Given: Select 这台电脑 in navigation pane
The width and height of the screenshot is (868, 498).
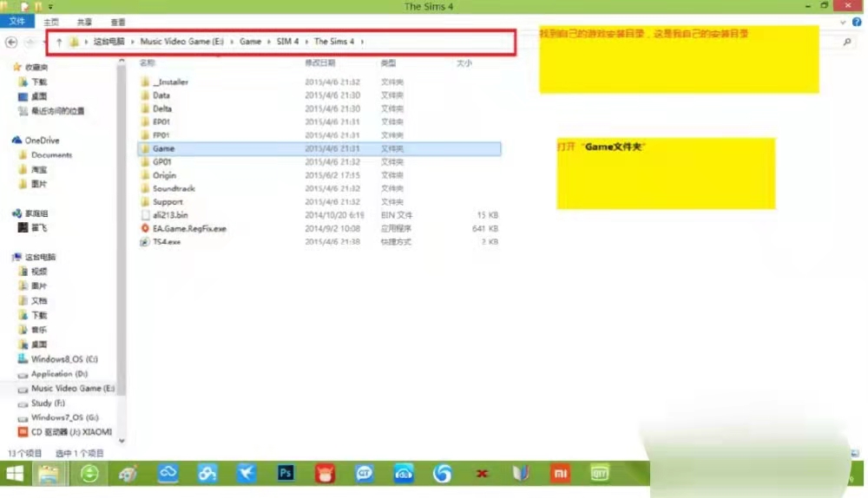Looking at the screenshot, I should (x=35, y=257).
